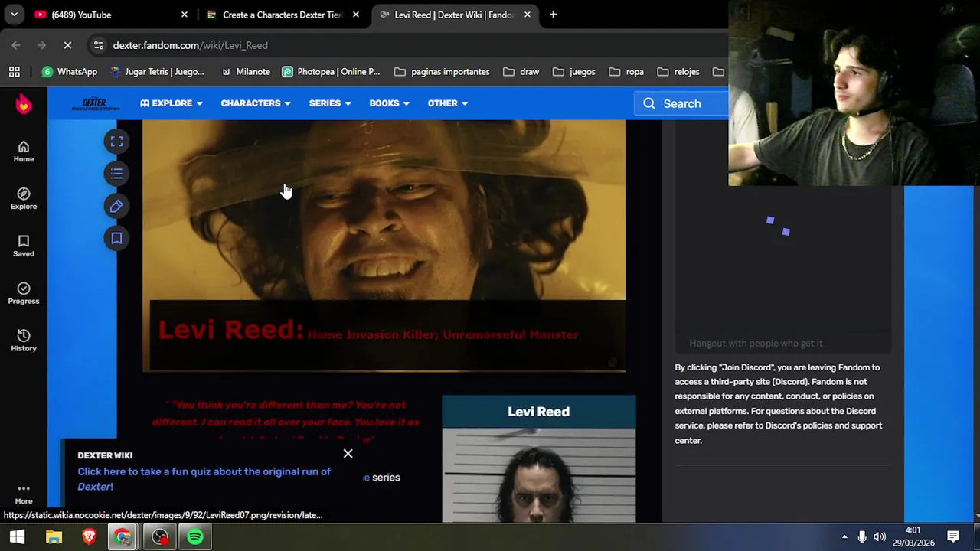
Task: Click the fullscreen expand page icon
Action: pos(116,142)
